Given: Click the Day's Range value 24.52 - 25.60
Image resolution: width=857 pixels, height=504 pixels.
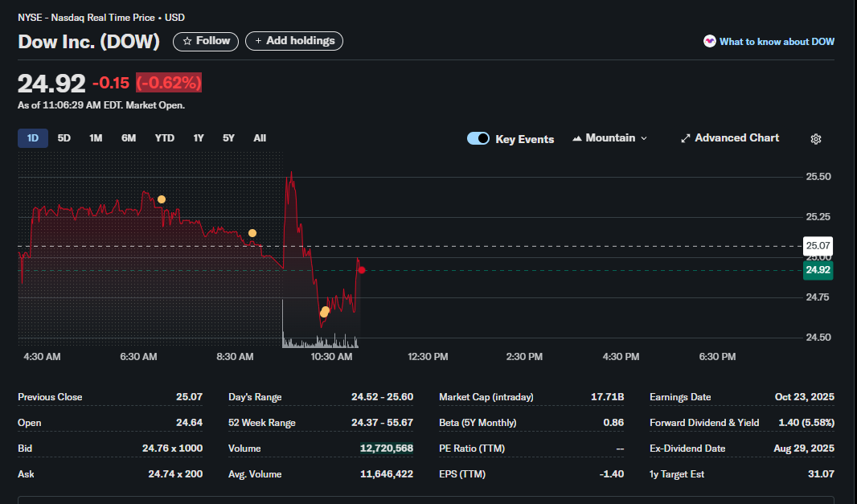Looking at the screenshot, I should point(382,397).
